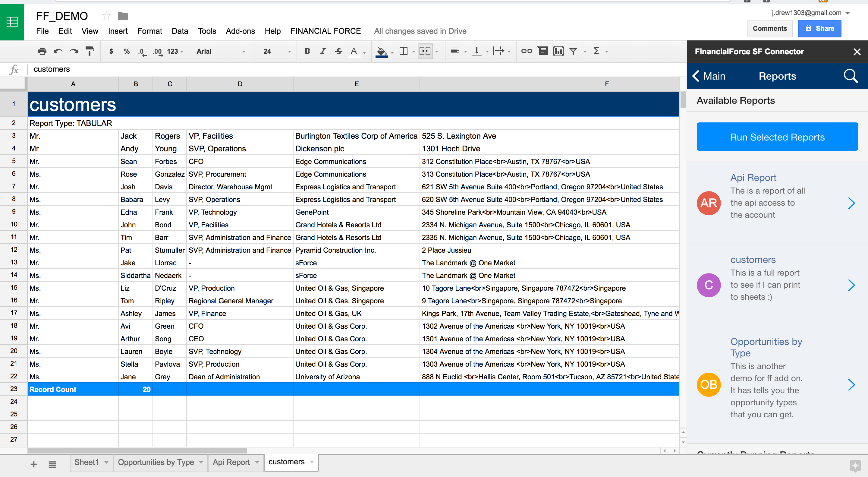The image size is (868, 477).
Task: Click the print icon in toolbar
Action: pos(42,51)
